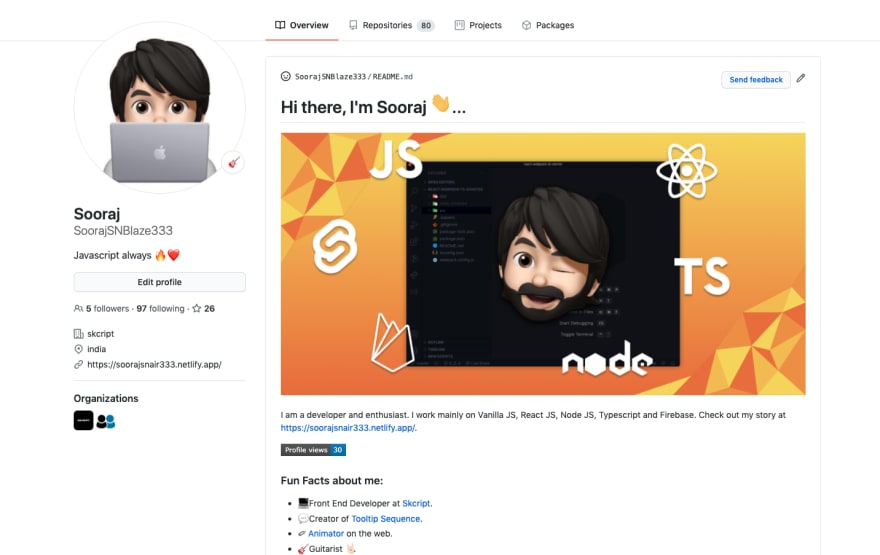Open the Overview tab
880x555 pixels.
tap(301, 25)
